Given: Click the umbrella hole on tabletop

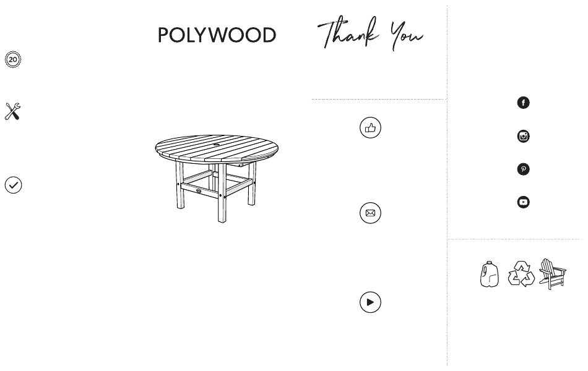Looking at the screenshot, I should pos(217,144).
